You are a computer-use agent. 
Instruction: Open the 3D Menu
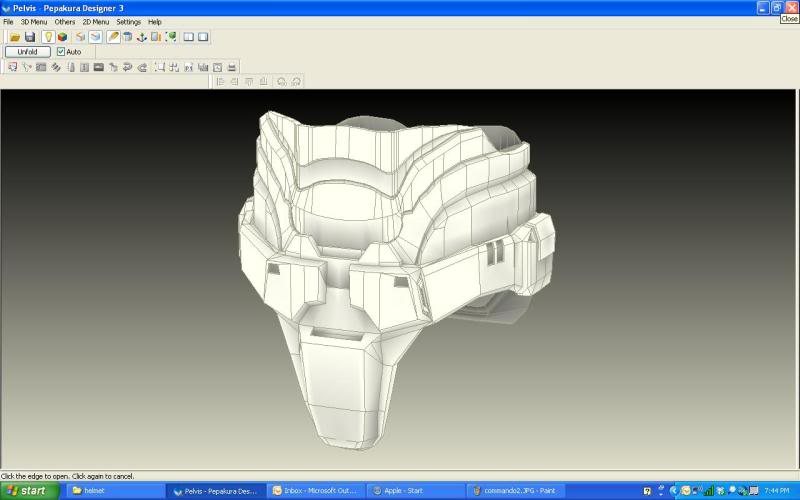(34, 22)
